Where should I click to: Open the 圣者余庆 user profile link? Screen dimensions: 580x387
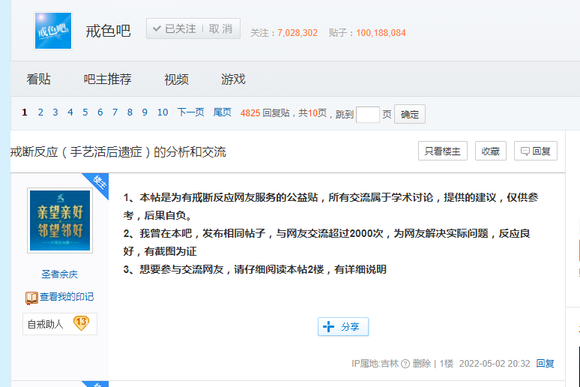(x=60, y=274)
